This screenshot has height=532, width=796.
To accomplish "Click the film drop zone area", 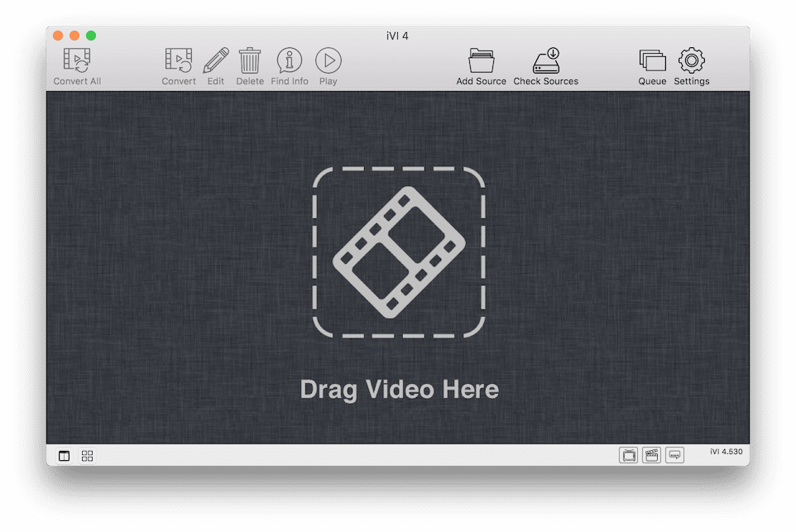I will click(399, 252).
